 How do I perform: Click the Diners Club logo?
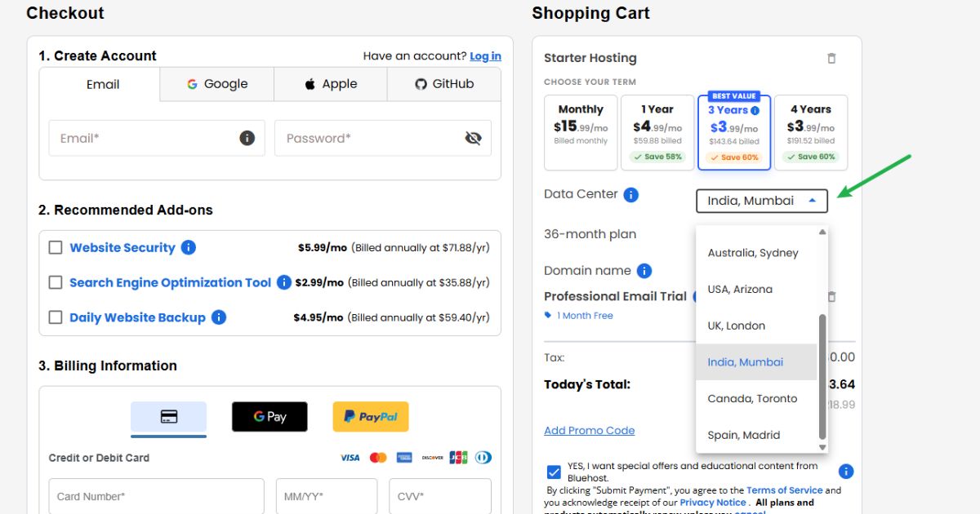pyautogui.click(x=483, y=458)
